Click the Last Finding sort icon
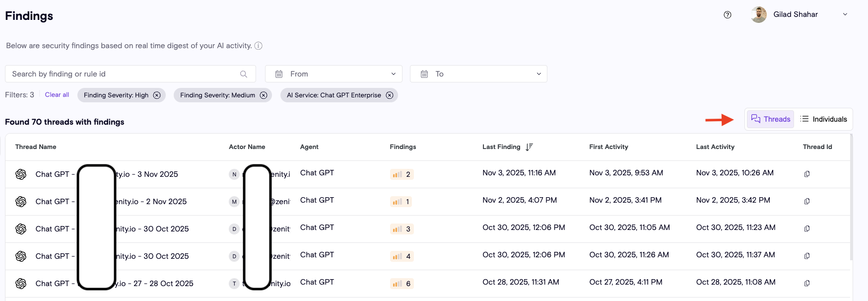This screenshot has height=301, width=868. click(529, 147)
